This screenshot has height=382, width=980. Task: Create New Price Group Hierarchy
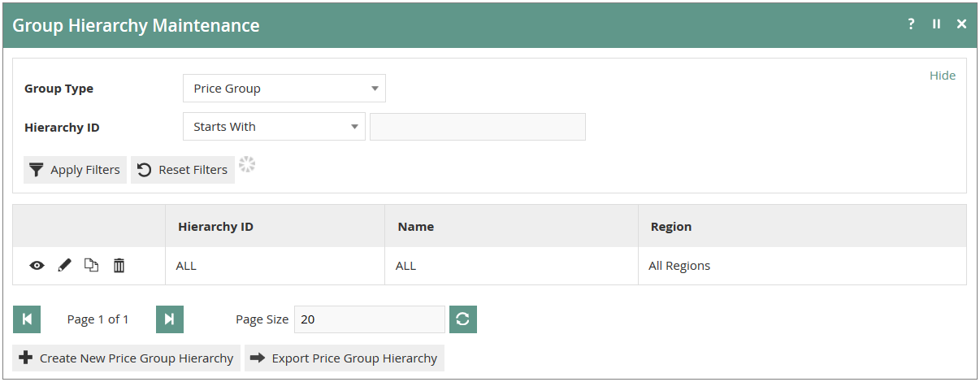[x=126, y=358]
